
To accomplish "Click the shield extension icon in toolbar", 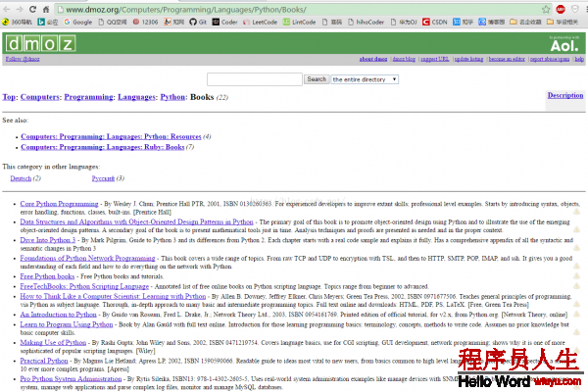I will 574,10.
